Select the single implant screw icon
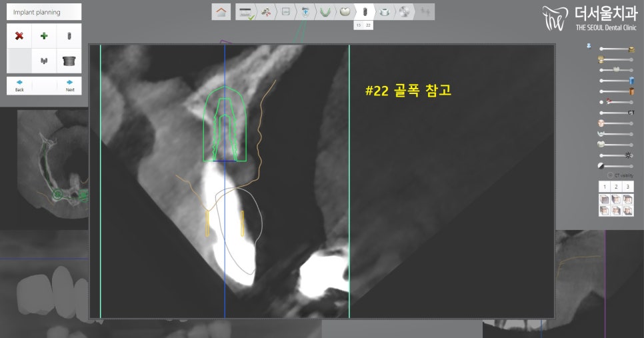 [69, 35]
